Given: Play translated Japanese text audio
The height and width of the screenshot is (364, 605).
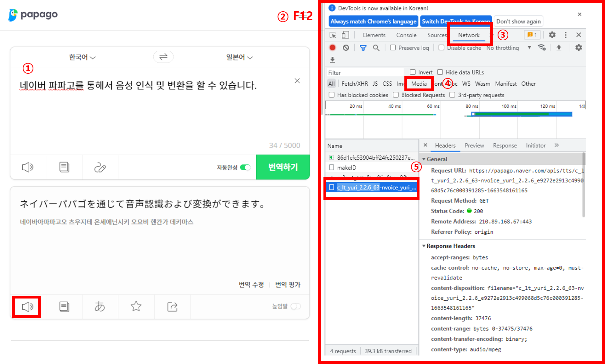Looking at the screenshot, I should (27, 306).
